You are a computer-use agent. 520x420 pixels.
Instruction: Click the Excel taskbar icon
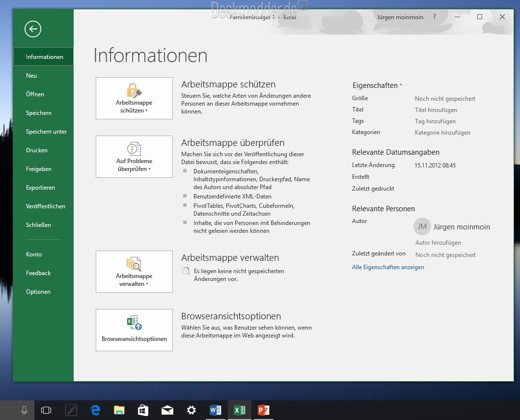[x=240, y=410]
